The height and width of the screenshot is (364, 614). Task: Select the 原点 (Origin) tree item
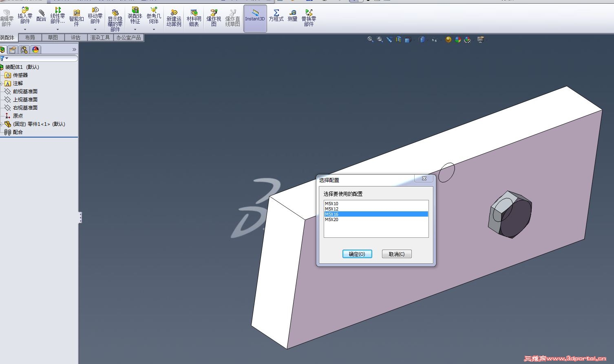pyautogui.click(x=14, y=116)
